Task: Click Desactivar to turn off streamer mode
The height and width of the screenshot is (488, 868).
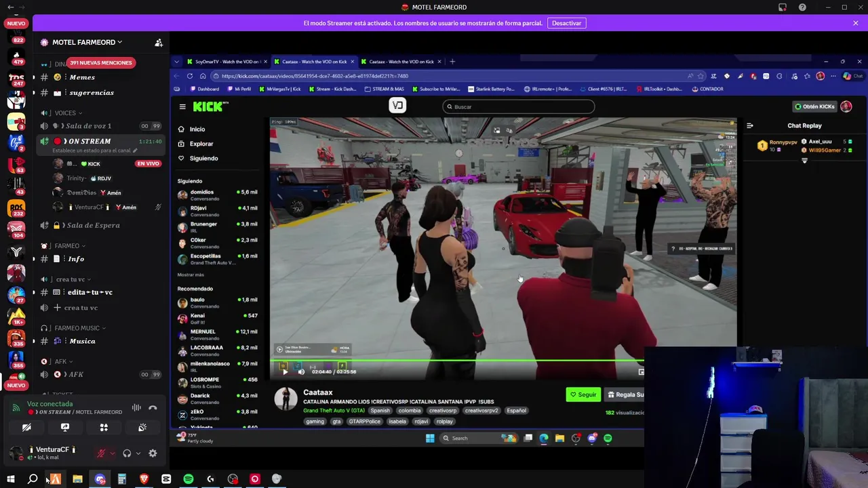Action: pyautogui.click(x=566, y=23)
